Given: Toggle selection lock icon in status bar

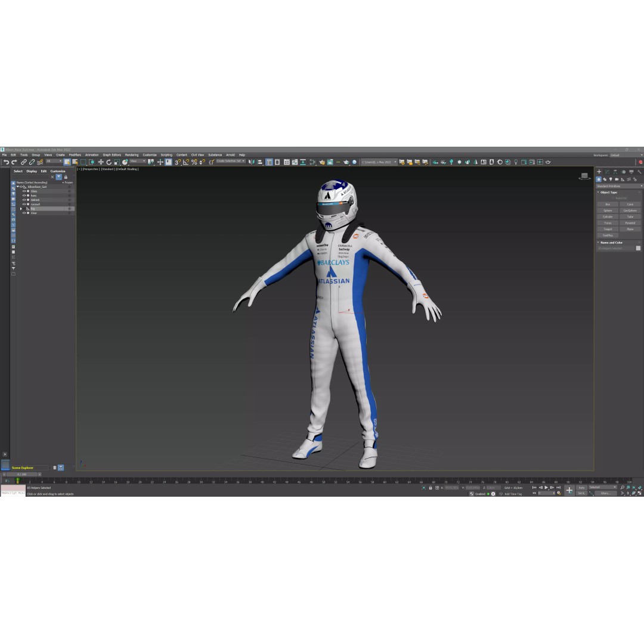Looking at the screenshot, I should 431,488.
